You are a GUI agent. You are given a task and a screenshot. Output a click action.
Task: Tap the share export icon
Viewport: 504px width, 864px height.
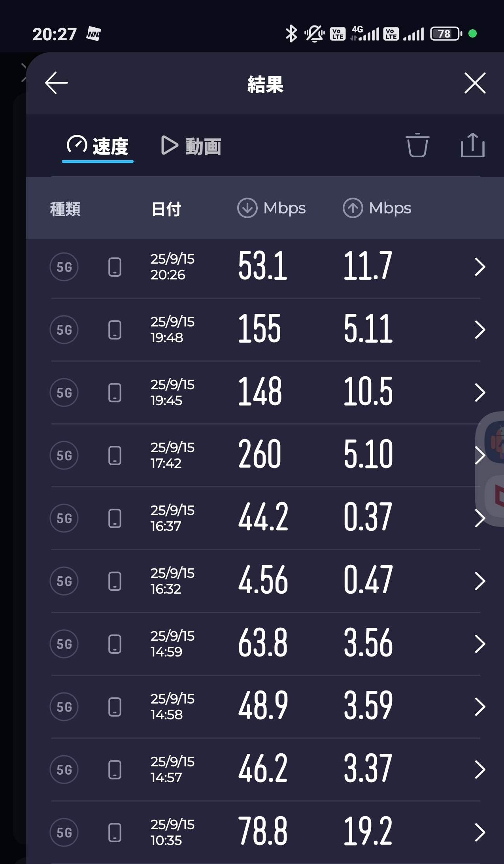[x=472, y=145]
